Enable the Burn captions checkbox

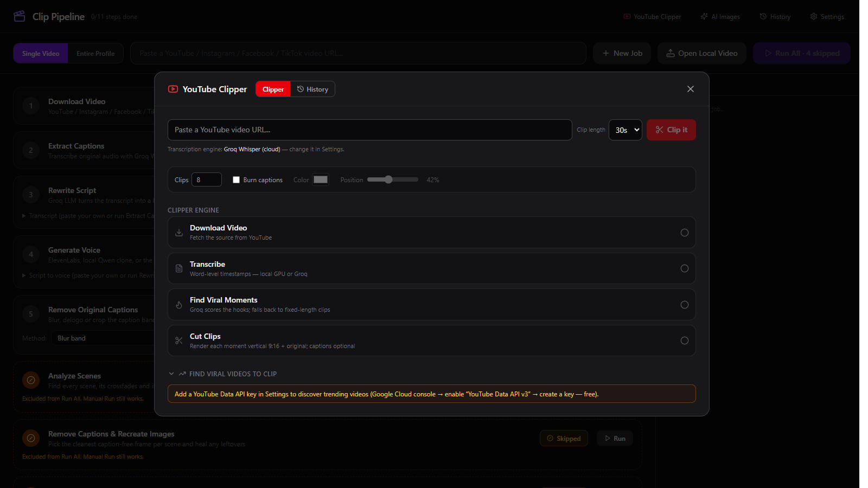[236, 180]
